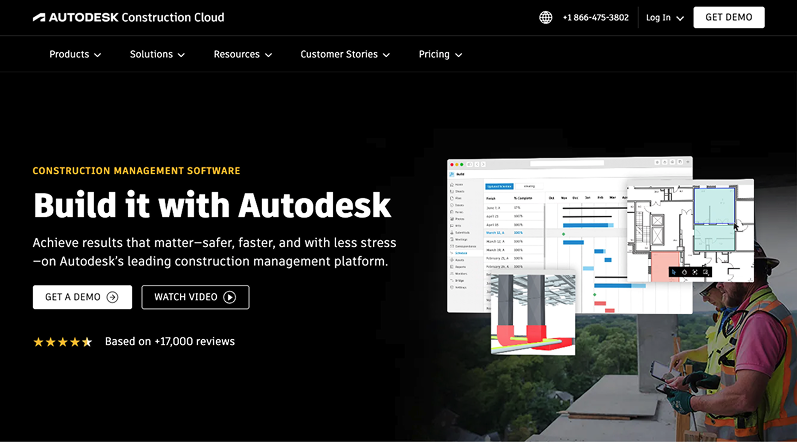797x442 pixels.
Task: Expand the Log In dropdown
Action: [665, 17]
